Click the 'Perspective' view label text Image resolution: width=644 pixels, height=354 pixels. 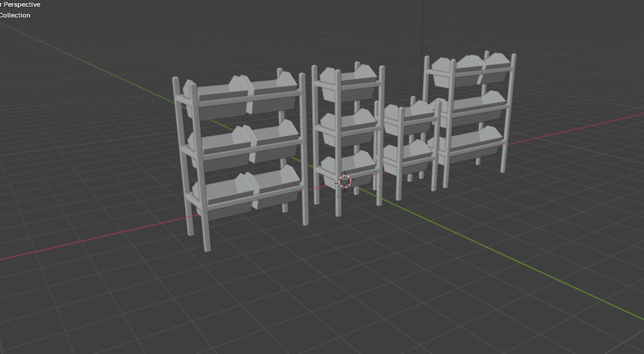(x=22, y=5)
